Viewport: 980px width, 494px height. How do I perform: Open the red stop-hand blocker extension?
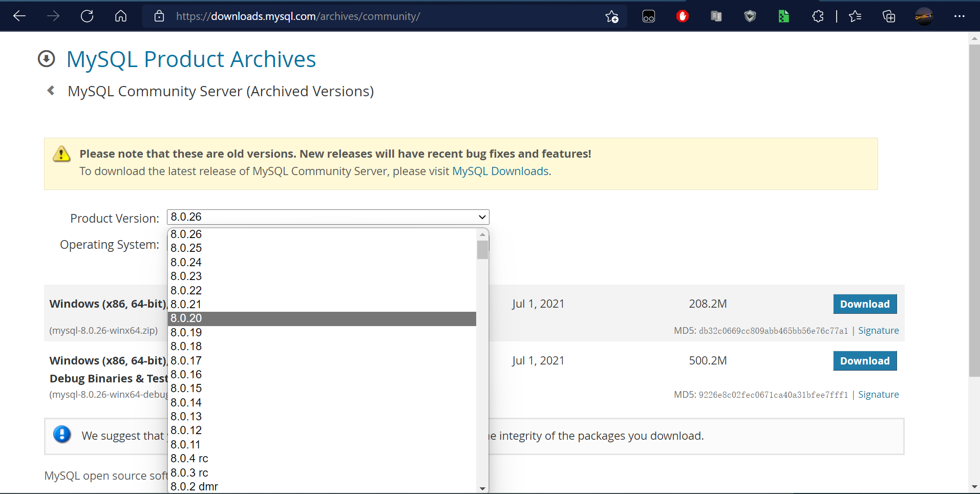tap(683, 16)
